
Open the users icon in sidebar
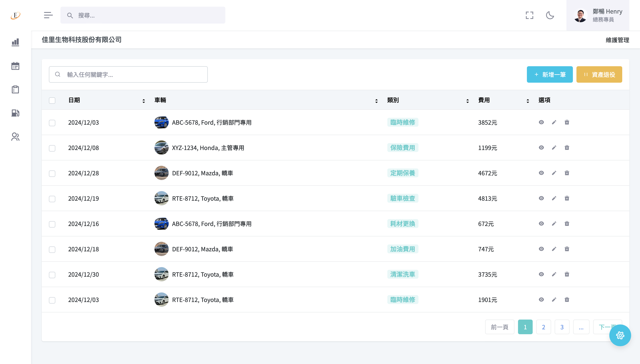click(15, 136)
